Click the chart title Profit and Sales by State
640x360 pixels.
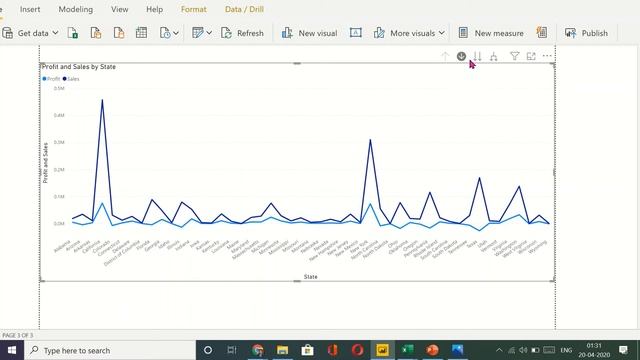coord(79,67)
